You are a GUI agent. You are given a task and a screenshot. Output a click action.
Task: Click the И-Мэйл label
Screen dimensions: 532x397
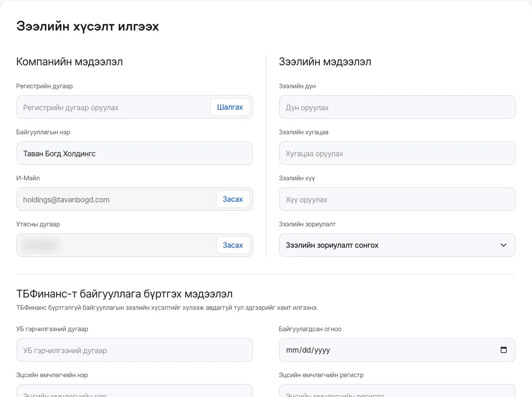[28, 178]
